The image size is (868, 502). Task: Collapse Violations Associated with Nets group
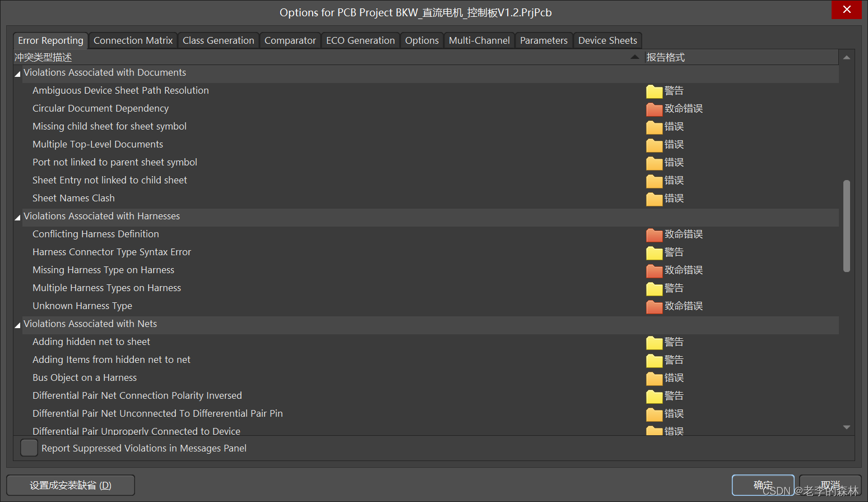pyautogui.click(x=17, y=325)
